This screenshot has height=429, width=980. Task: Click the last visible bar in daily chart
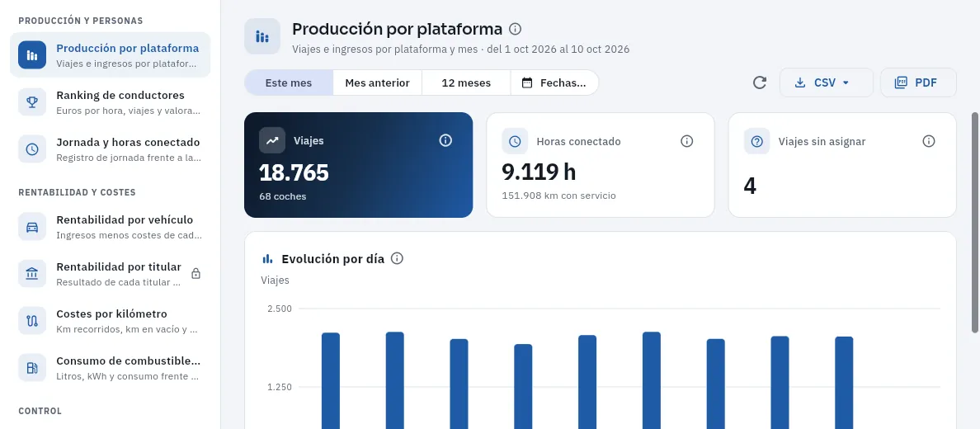(844, 383)
